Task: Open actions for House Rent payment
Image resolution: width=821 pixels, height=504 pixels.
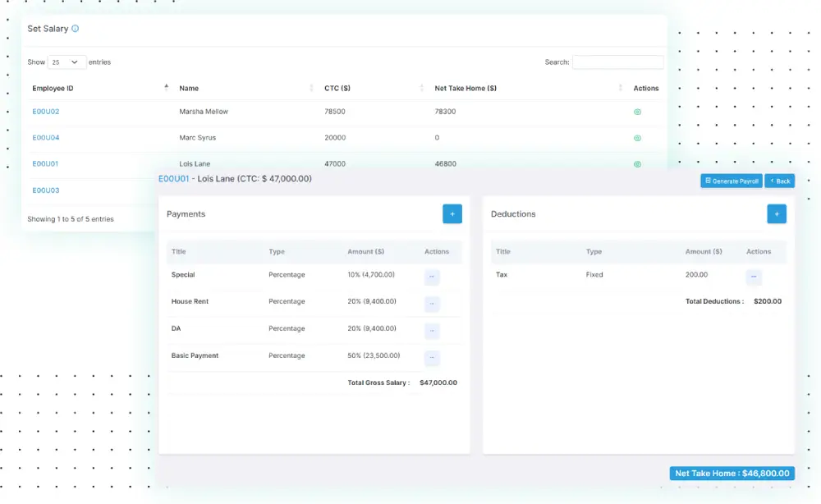Action: [x=432, y=304]
